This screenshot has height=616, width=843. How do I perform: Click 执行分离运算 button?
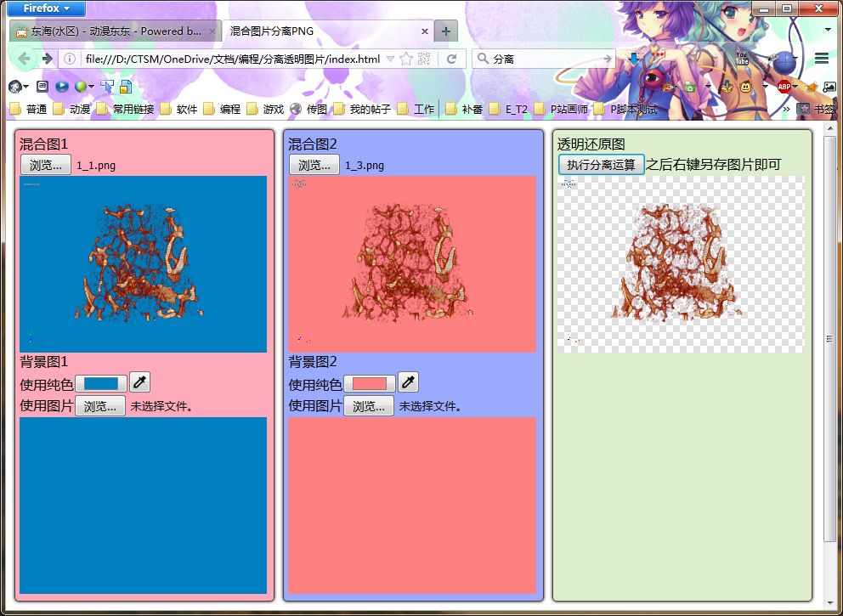point(601,165)
